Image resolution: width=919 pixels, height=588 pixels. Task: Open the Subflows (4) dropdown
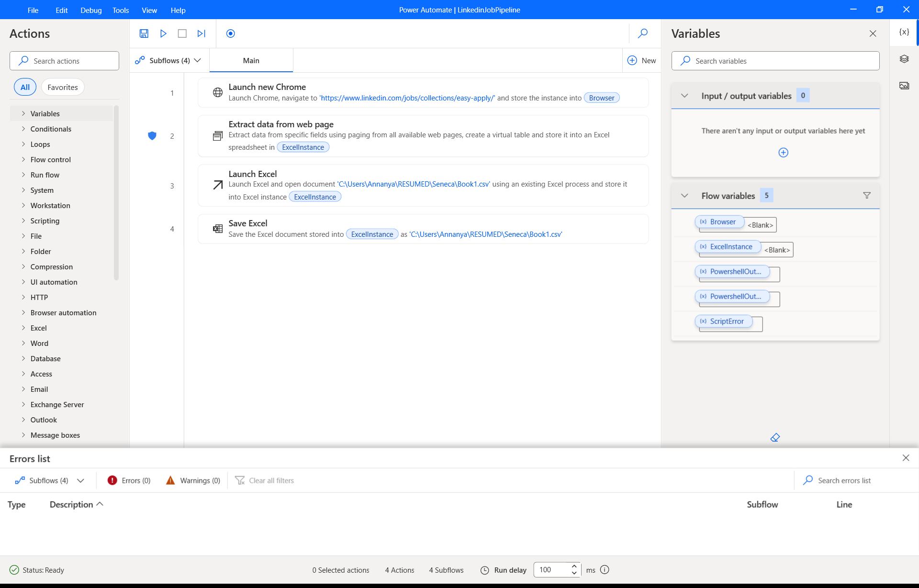point(168,60)
